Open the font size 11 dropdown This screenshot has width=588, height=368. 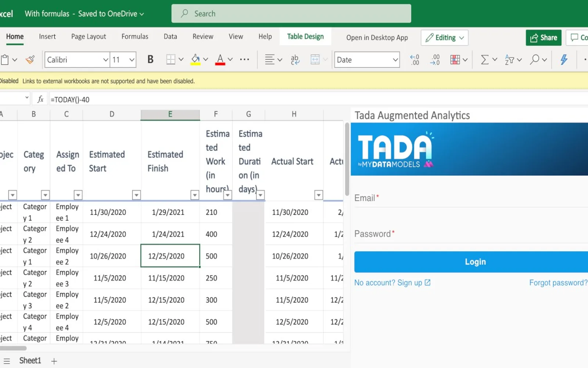click(132, 60)
